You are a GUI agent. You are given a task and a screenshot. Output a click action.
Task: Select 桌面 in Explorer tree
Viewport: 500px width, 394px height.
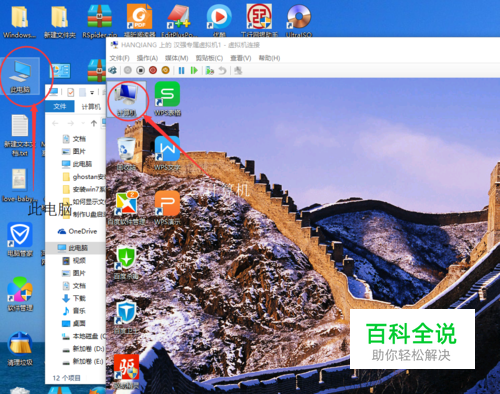74,323
